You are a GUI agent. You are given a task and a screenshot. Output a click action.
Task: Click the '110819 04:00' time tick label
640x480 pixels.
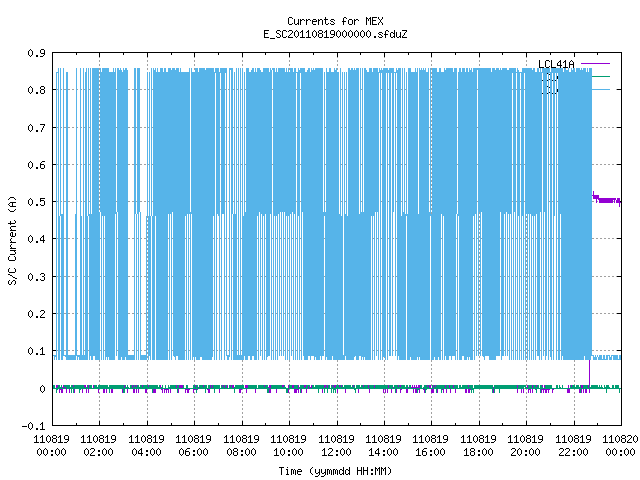pyautogui.click(x=147, y=446)
